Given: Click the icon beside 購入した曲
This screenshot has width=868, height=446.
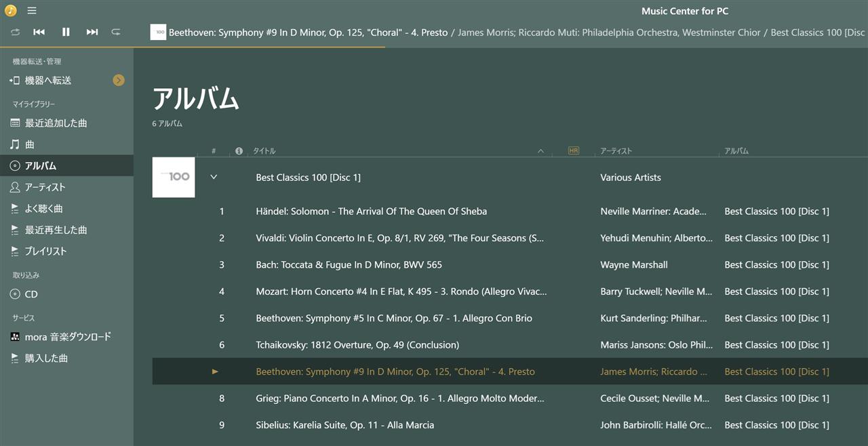Looking at the screenshot, I should (x=15, y=358).
